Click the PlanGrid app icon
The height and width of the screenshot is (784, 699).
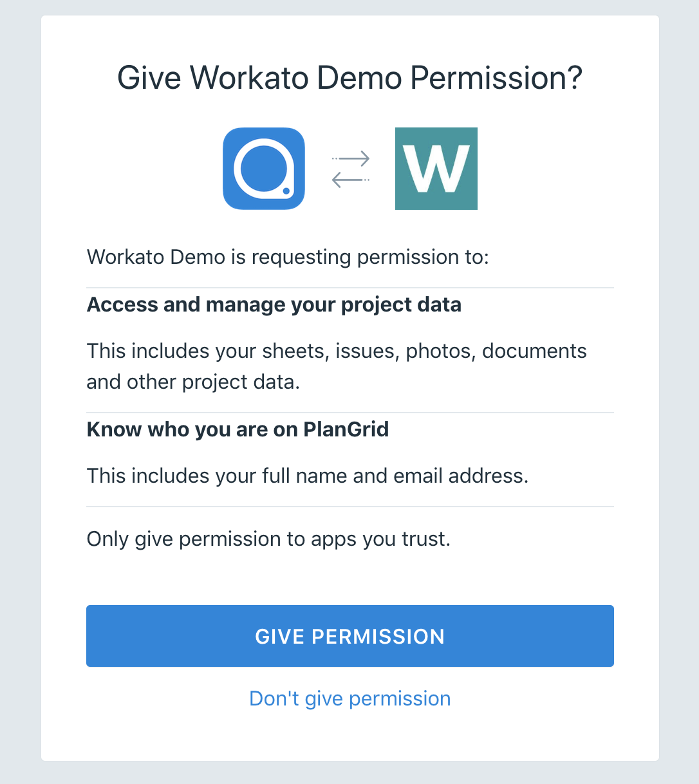[x=263, y=168]
